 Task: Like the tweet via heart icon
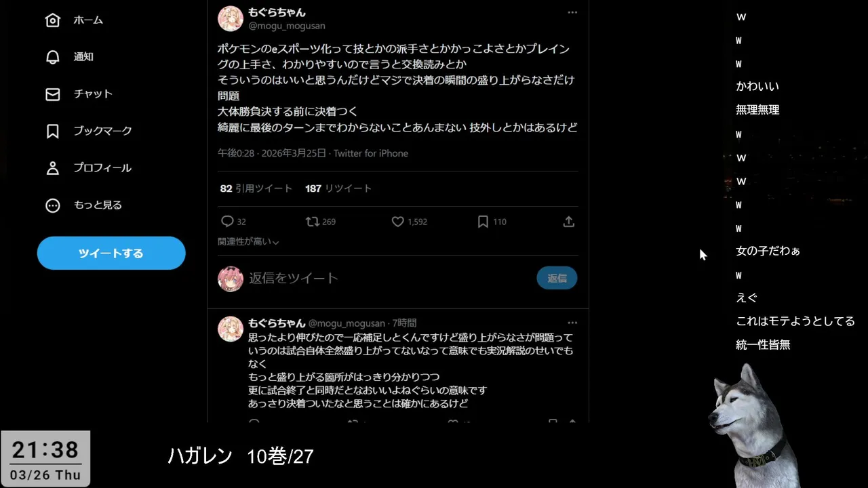398,222
